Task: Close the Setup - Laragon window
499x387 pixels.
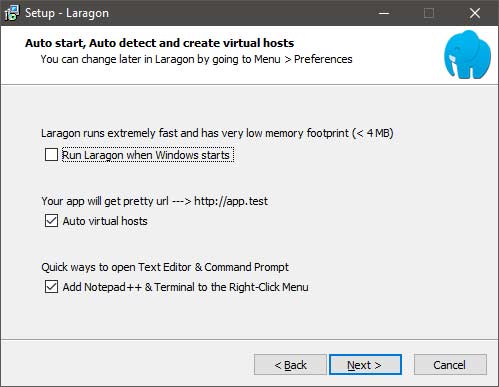Action: pyautogui.click(x=475, y=13)
